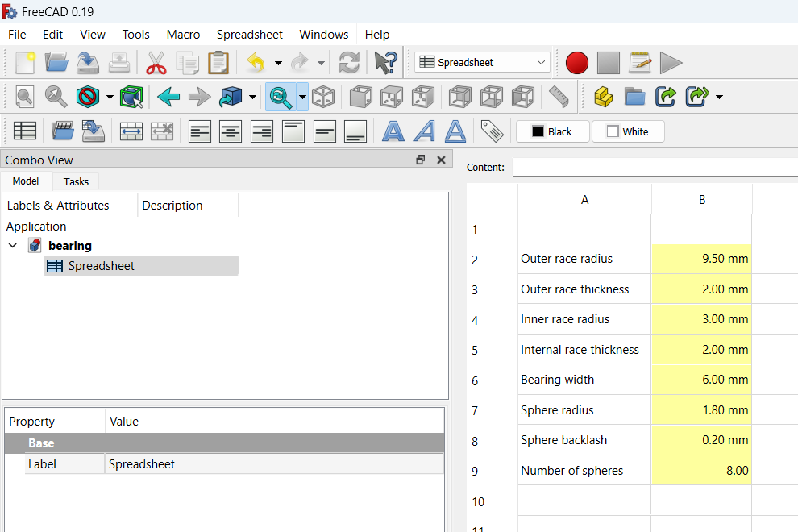Open the link actions dropdown arrow
The width and height of the screenshot is (798, 532).
coord(719,98)
